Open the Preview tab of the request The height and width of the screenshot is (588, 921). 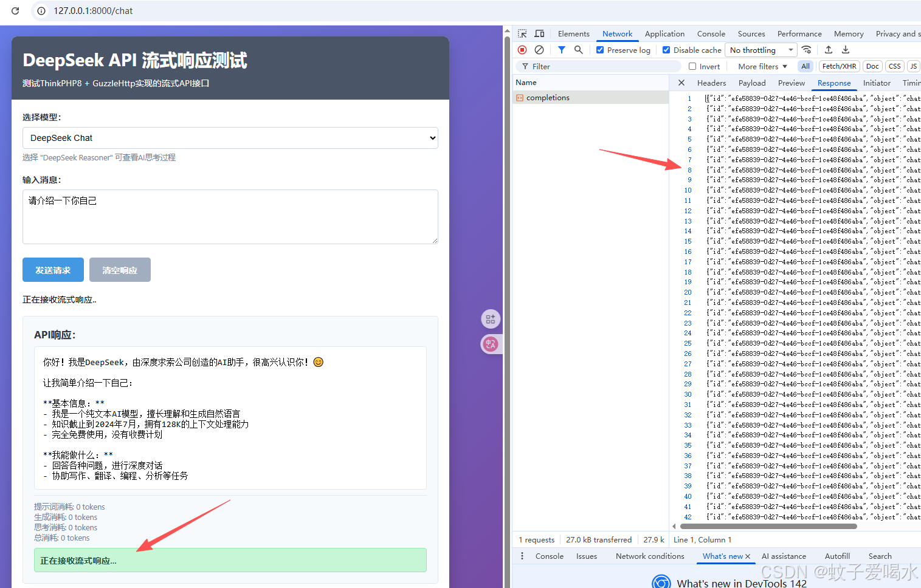click(x=792, y=83)
